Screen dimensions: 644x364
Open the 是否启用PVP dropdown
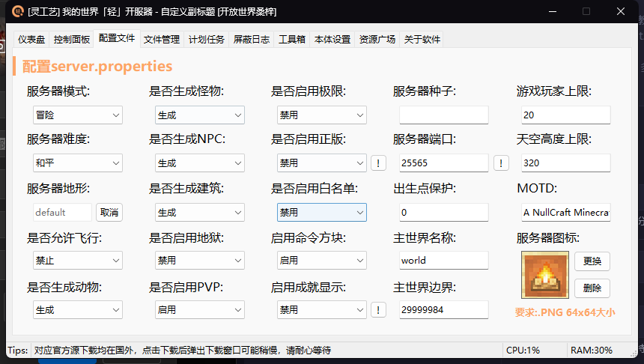click(x=199, y=310)
